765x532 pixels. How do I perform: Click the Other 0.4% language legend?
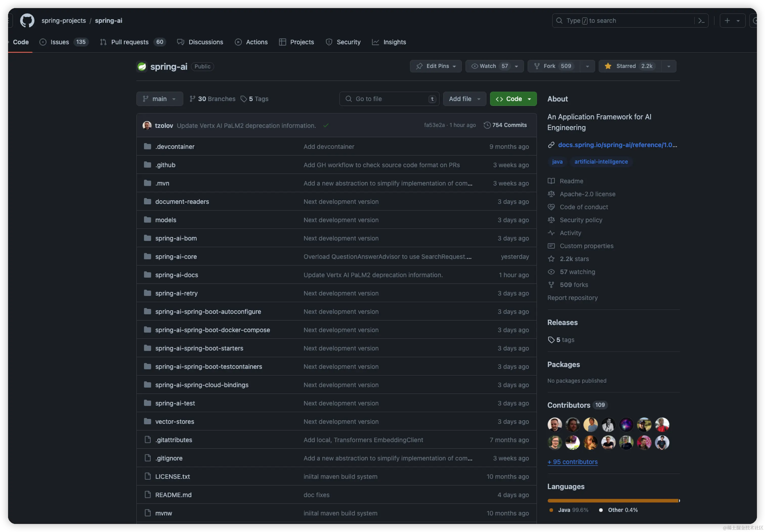click(x=618, y=510)
